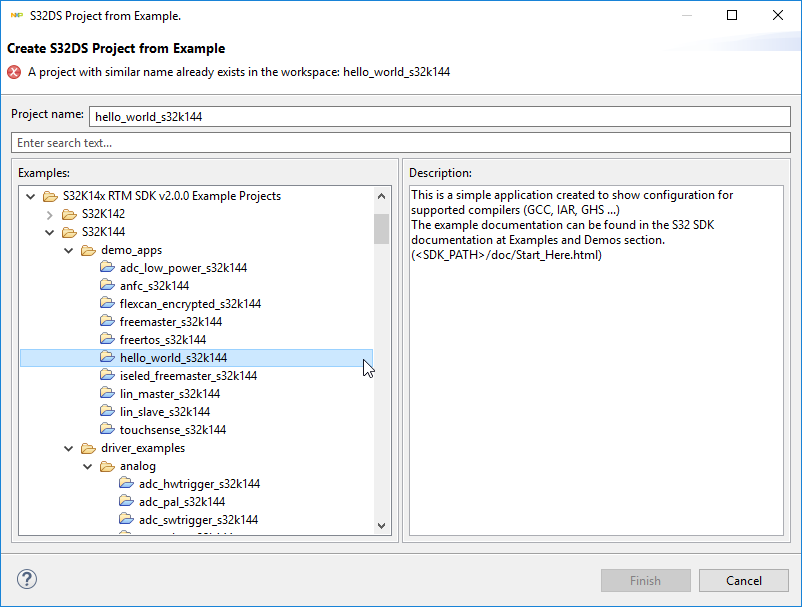The width and height of the screenshot is (802, 607).
Task: Select the freertos_s32k144 example
Action: point(162,340)
